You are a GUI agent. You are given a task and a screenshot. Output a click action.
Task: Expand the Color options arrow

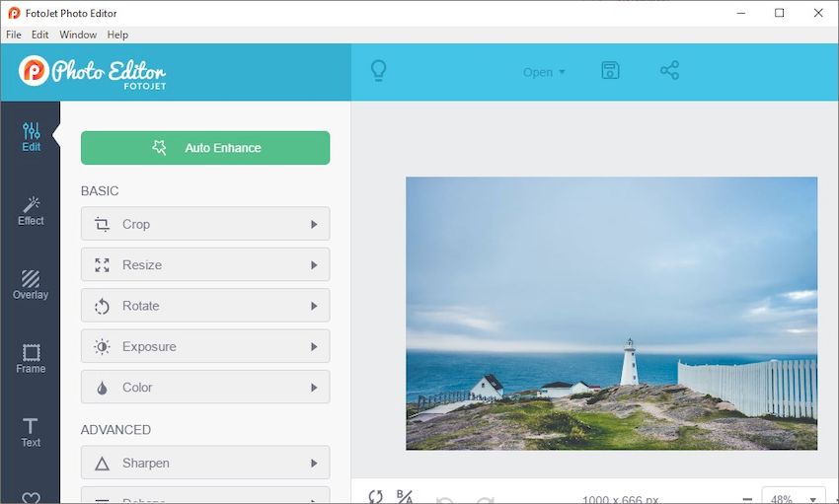314,388
